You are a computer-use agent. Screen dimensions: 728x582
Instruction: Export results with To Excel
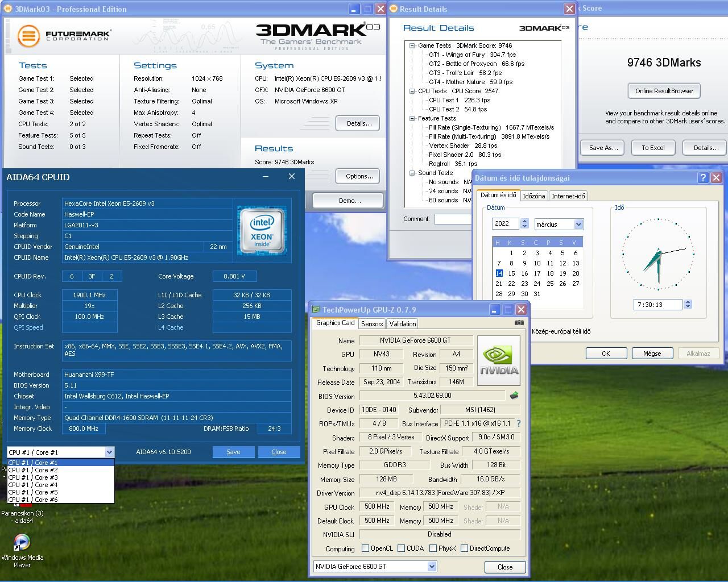pyautogui.click(x=653, y=148)
